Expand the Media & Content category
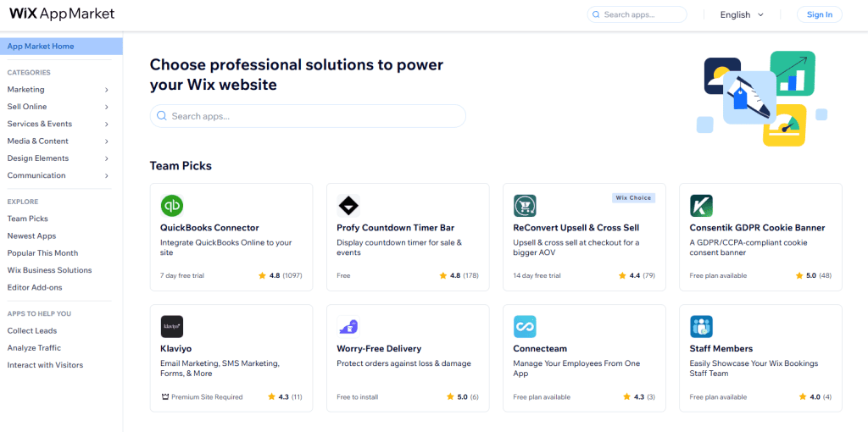The height and width of the screenshot is (432, 868). click(x=107, y=141)
